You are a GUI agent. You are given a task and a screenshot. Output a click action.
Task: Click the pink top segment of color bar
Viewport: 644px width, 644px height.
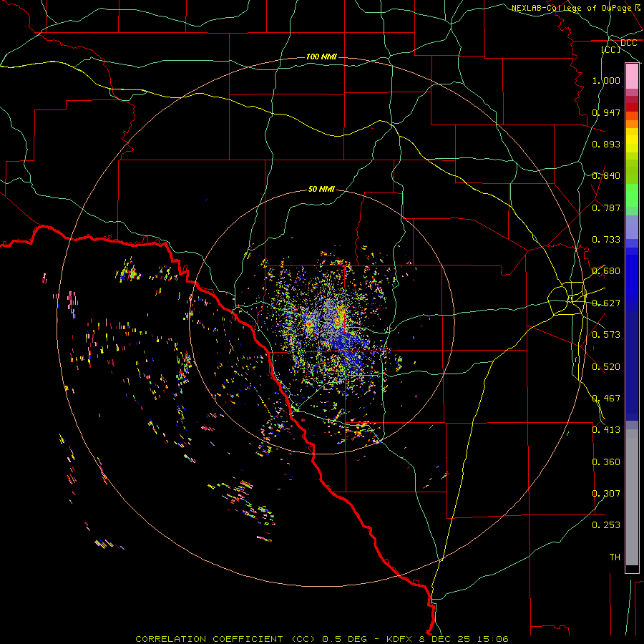pos(632,77)
